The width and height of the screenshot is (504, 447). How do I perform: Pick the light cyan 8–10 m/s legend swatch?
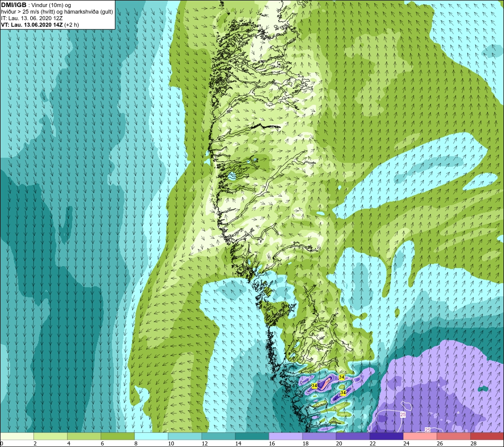(151, 436)
